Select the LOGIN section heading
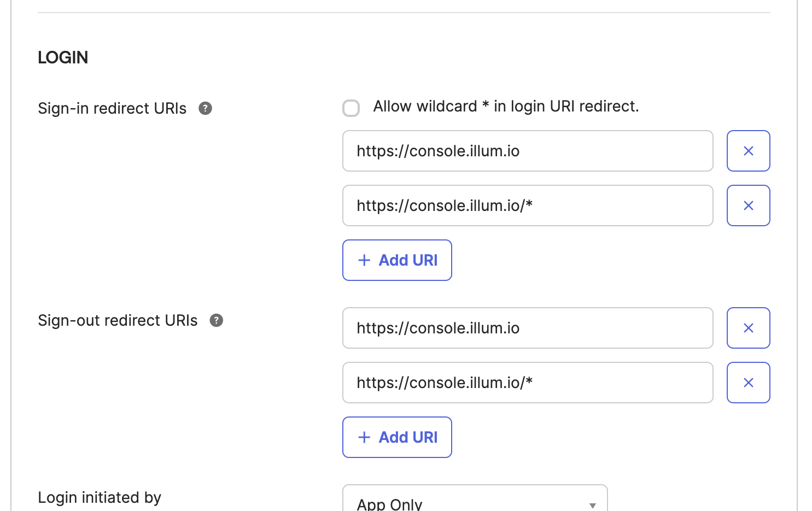The height and width of the screenshot is (511, 812). pyautogui.click(x=63, y=57)
